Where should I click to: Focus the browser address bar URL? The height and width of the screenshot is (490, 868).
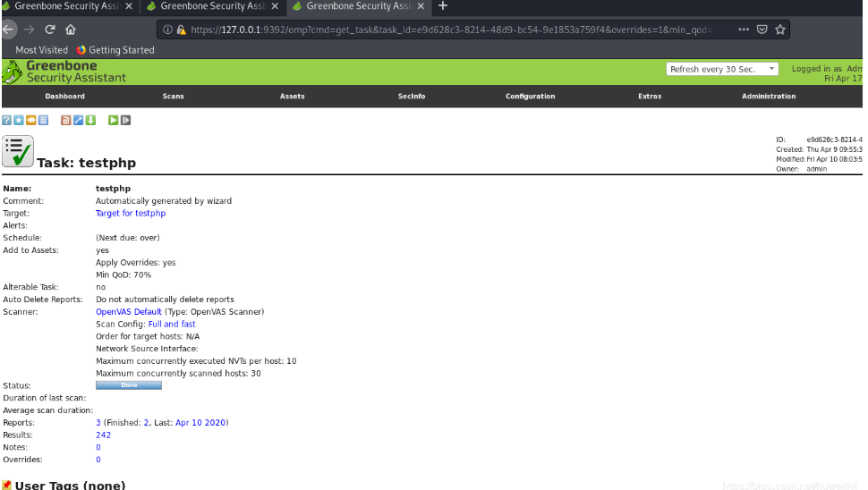pyautogui.click(x=451, y=30)
